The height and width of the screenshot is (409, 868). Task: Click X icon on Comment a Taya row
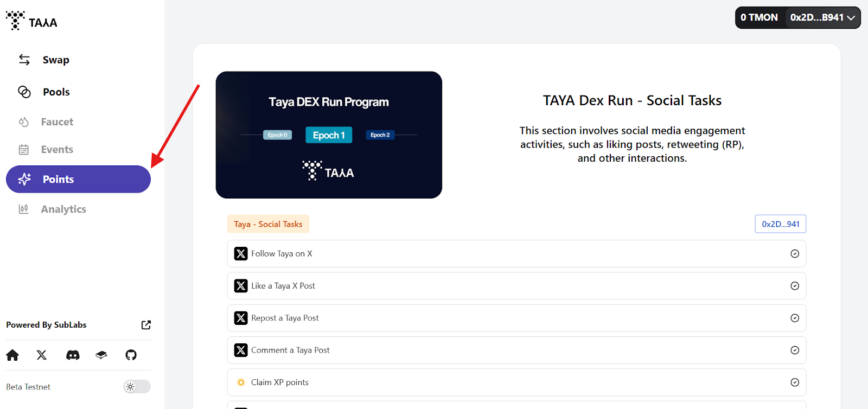click(x=241, y=350)
